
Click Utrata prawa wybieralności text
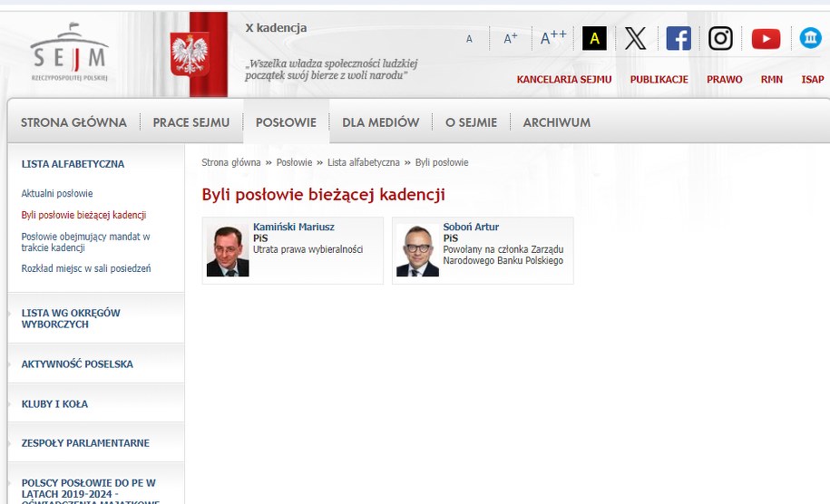308,249
